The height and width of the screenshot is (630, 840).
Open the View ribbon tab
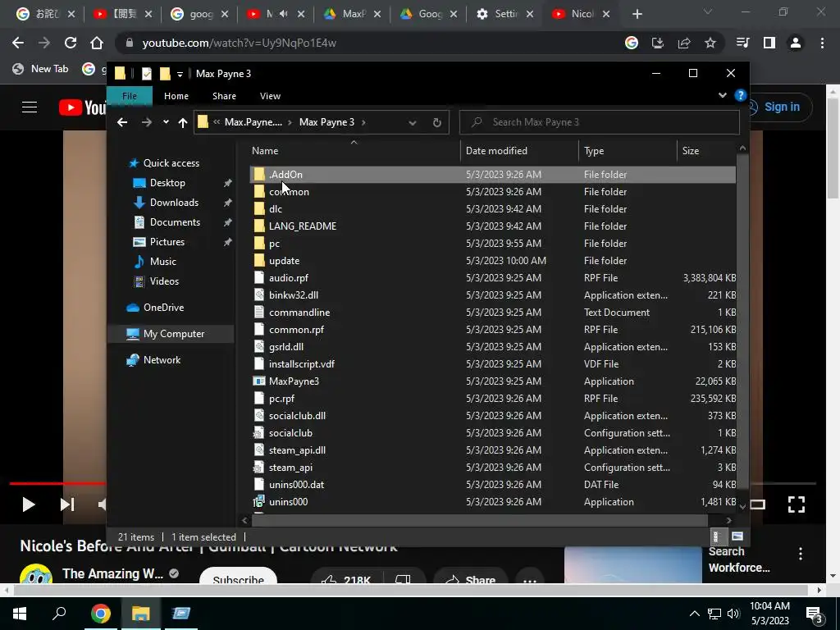270,96
